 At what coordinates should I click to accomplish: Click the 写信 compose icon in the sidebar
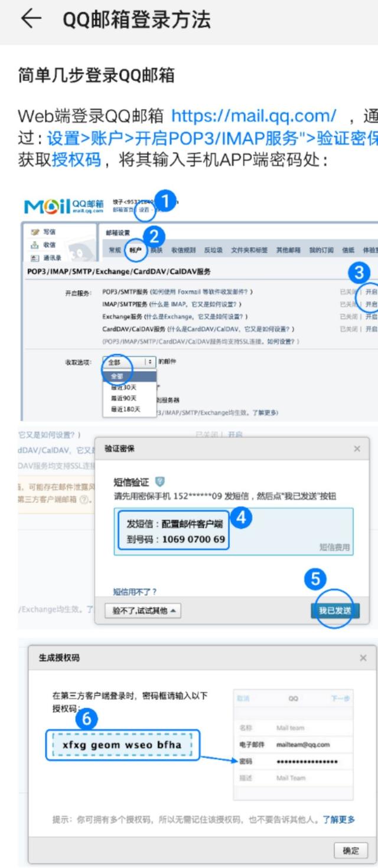(x=35, y=232)
